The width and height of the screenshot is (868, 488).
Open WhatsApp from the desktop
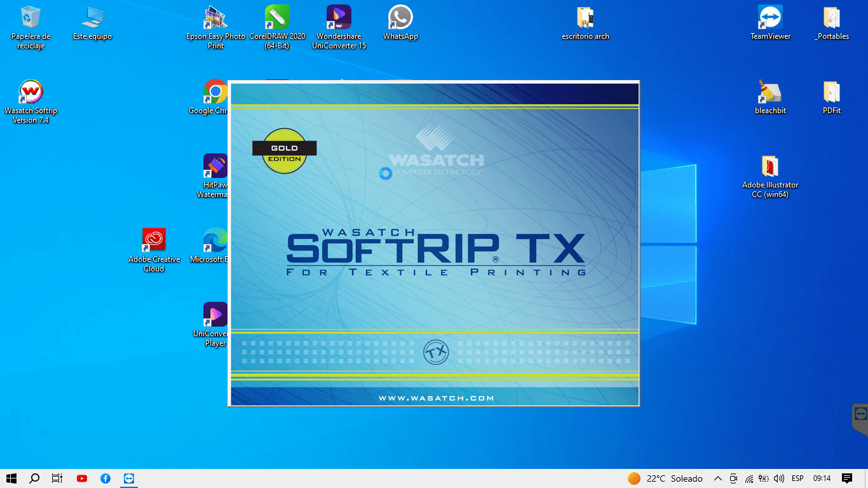point(400,17)
